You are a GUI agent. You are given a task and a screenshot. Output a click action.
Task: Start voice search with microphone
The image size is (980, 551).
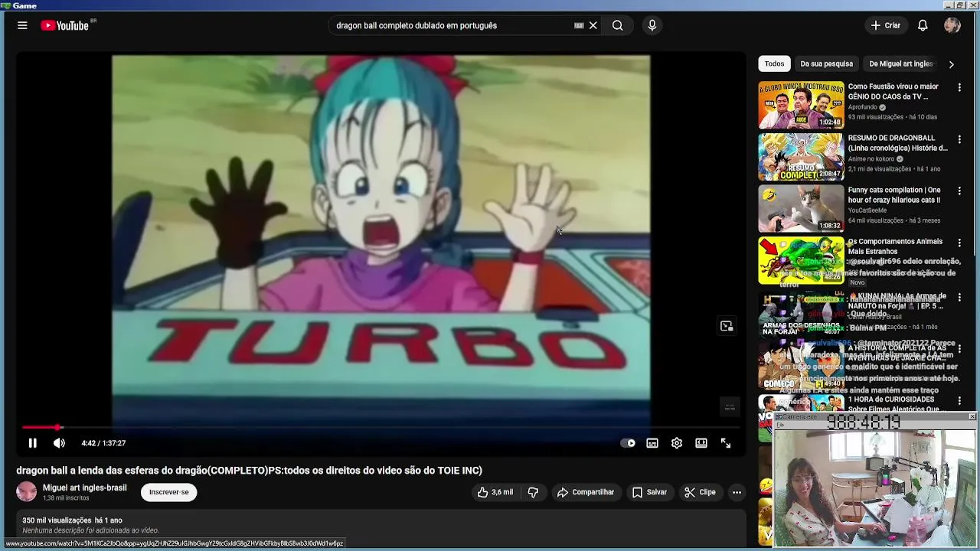(x=652, y=25)
